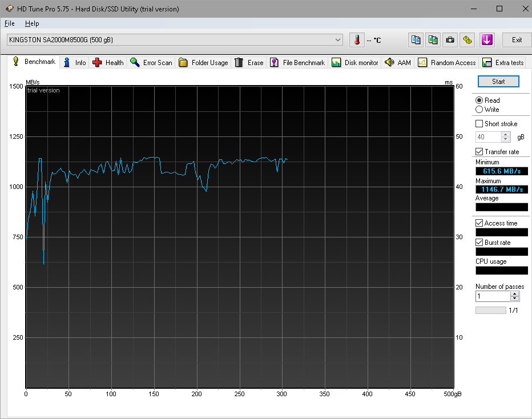Take a screenshot with the camera icon
The height and width of the screenshot is (419, 532).
pyautogui.click(x=450, y=40)
